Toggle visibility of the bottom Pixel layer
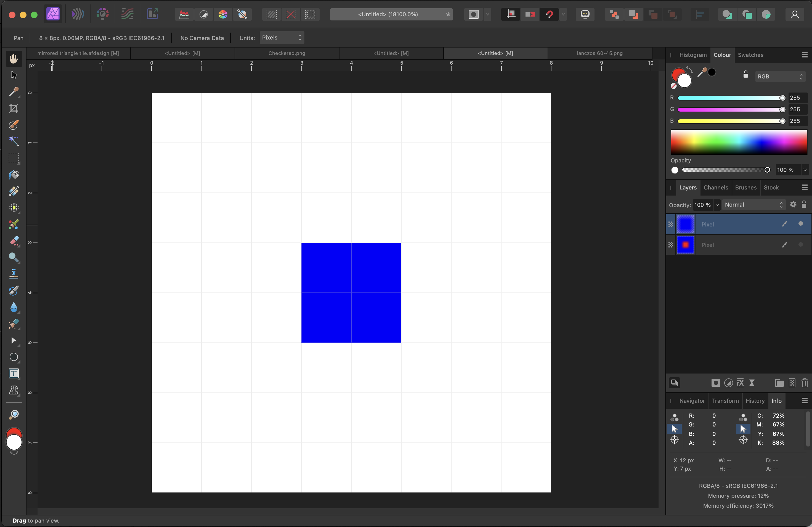 click(x=800, y=244)
